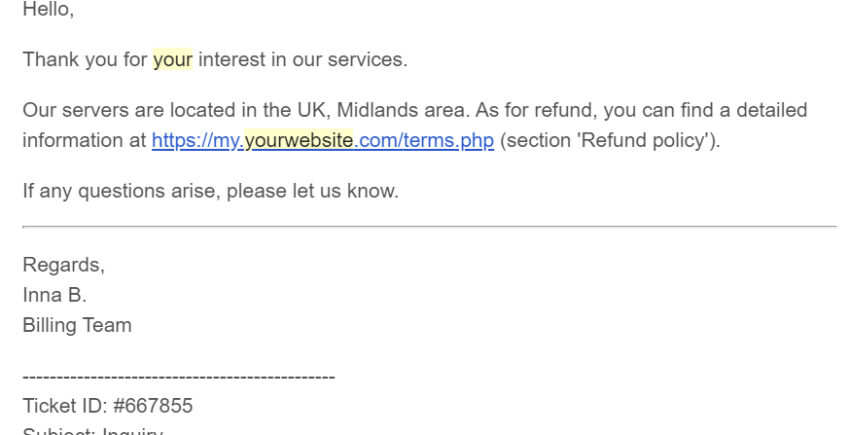Click the 'Subject: Inquiry' line at bottom
Image resolution: width=850 pixels, height=435 pixels.
[93, 431]
